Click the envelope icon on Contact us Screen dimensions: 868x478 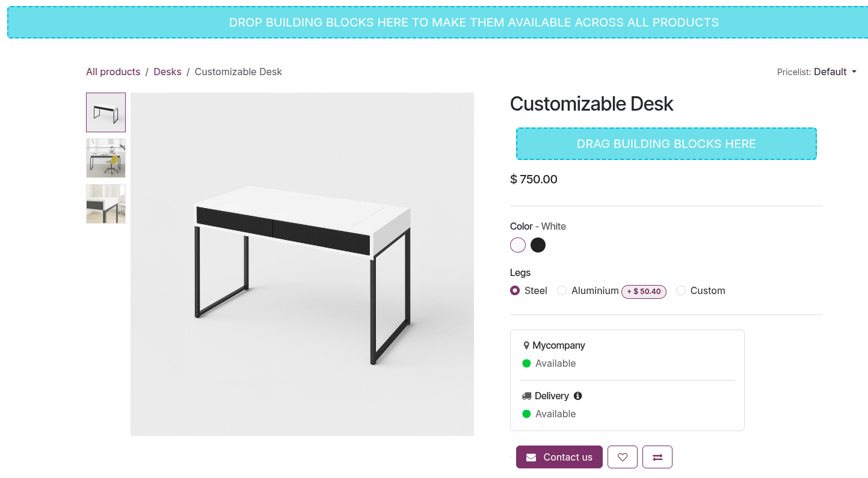(531, 457)
